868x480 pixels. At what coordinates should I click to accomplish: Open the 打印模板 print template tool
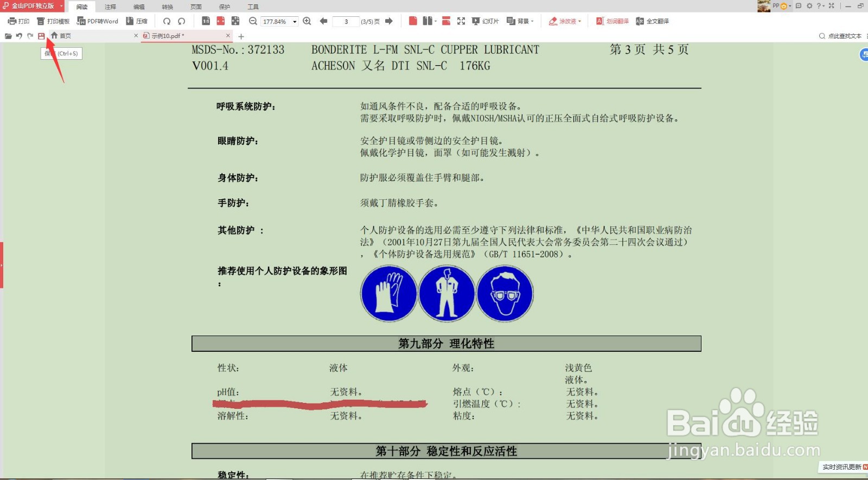tap(53, 21)
